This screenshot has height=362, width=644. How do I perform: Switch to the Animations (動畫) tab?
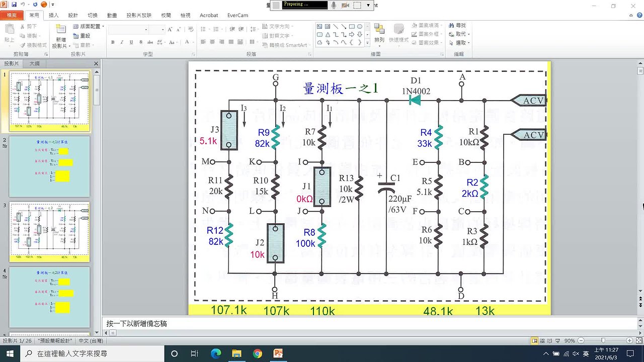click(x=112, y=15)
